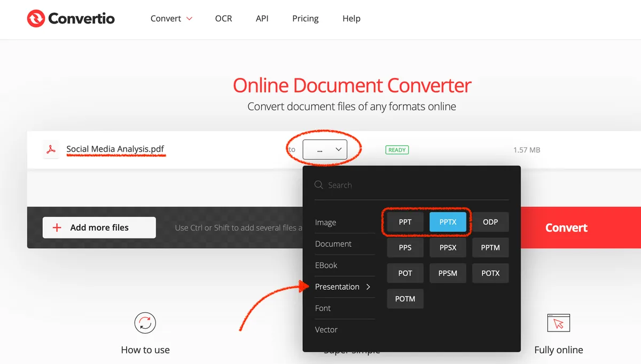Choose the PPSM format
This screenshot has height=364, width=641.
tap(448, 273)
